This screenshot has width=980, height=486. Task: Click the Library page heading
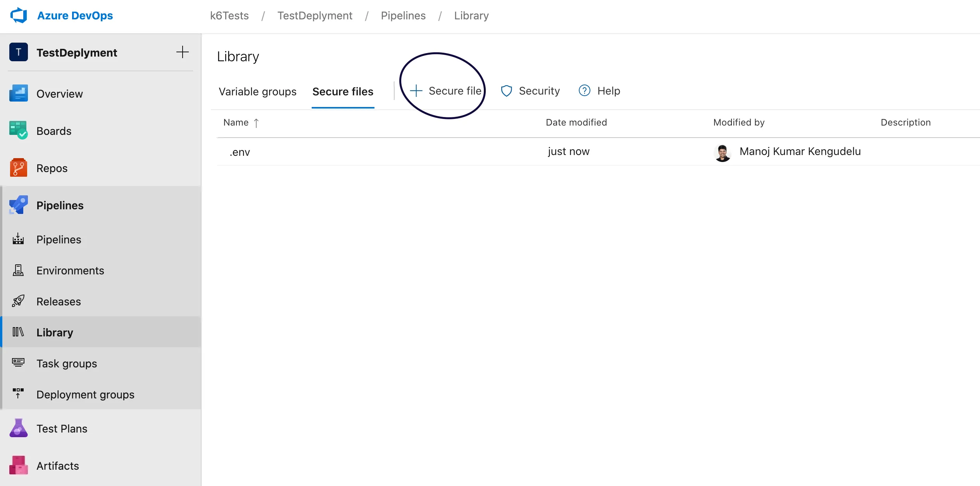(238, 57)
